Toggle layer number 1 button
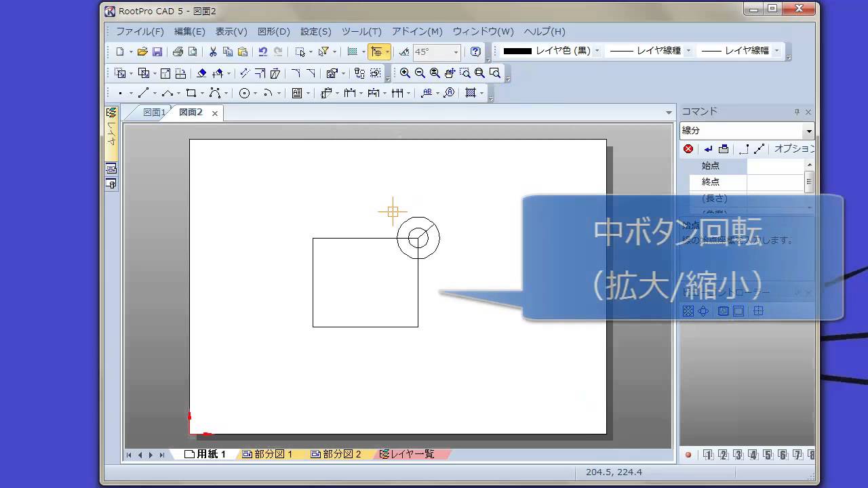The width and height of the screenshot is (868, 488). [708, 455]
